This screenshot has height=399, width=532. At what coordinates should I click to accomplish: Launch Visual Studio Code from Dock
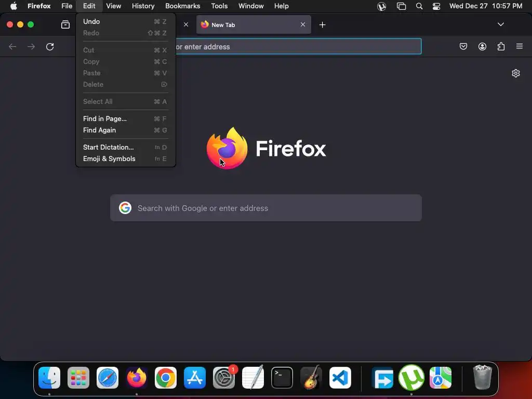coord(340,378)
